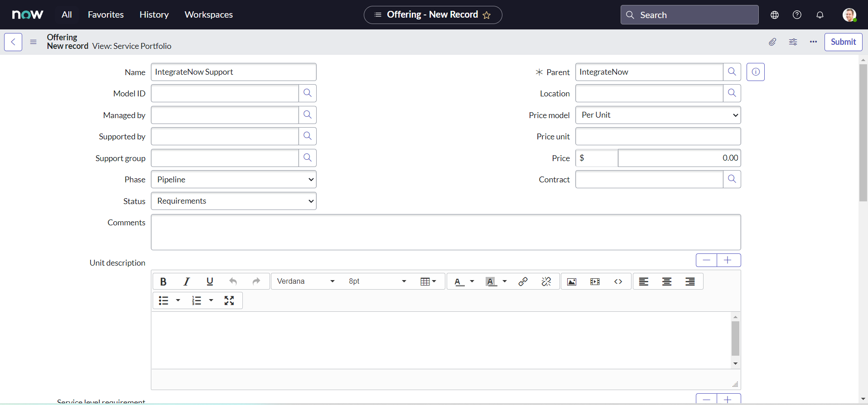
Task: Apply background highlight color button
Action: point(492,281)
